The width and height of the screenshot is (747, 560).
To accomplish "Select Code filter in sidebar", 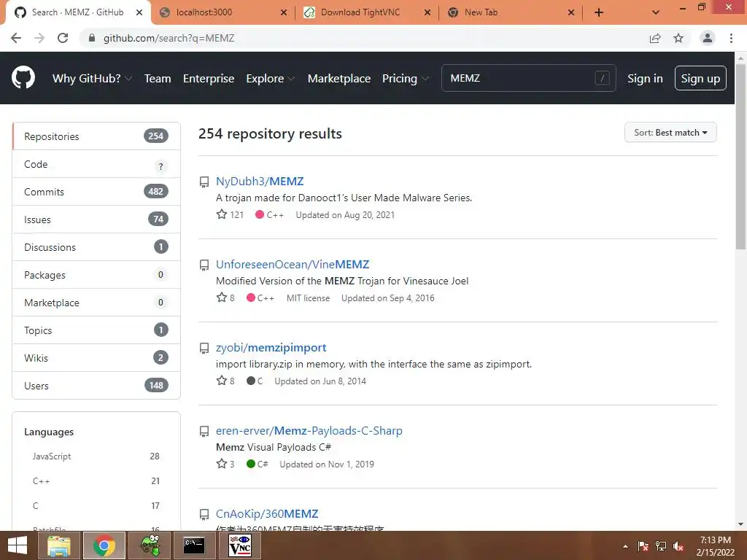I will [96, 164].
